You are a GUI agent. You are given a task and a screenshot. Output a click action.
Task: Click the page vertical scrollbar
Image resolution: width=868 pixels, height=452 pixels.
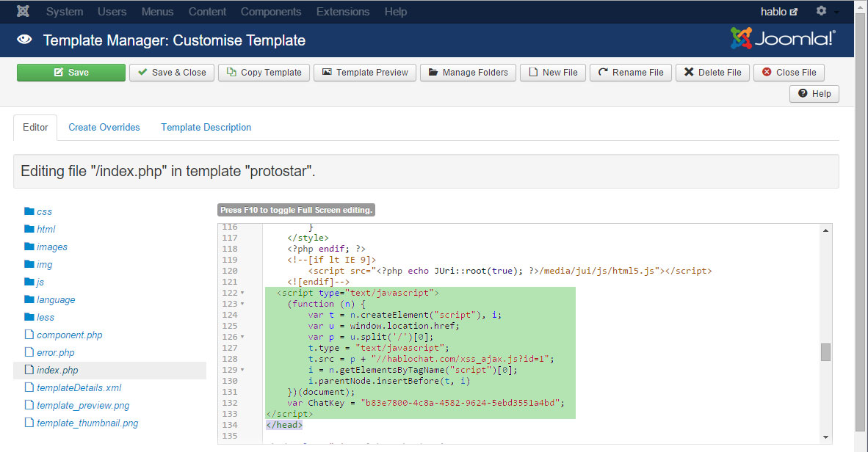click(x=861, y=222)
